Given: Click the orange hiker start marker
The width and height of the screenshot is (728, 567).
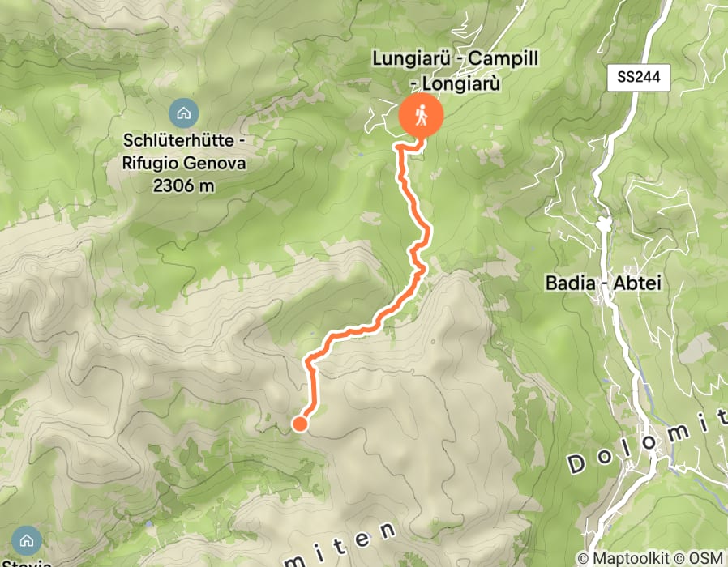Looking at the screenshot, I should point(421,115).
